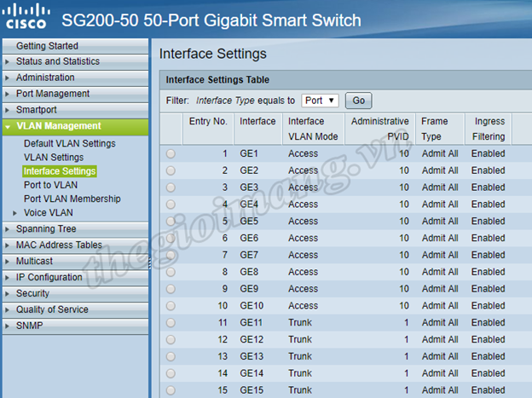Select the radio button for GE15
Screen dimensions: 532x398
pos(171,390)
